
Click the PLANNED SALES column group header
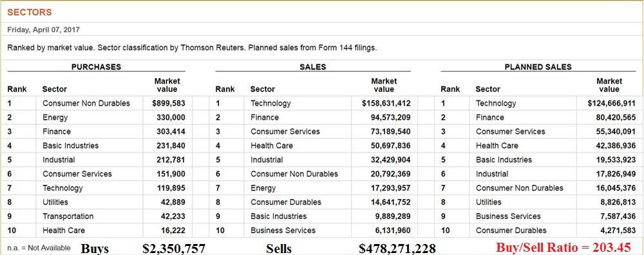pyautogui.click(x=538, y=67)
